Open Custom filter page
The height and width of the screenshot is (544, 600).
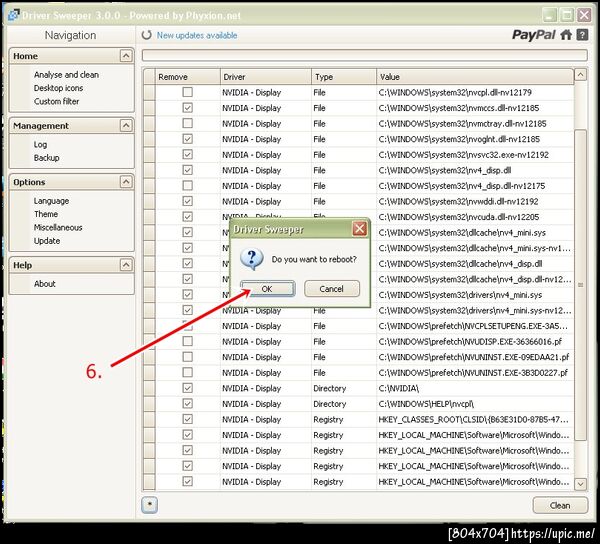(56, 101)
